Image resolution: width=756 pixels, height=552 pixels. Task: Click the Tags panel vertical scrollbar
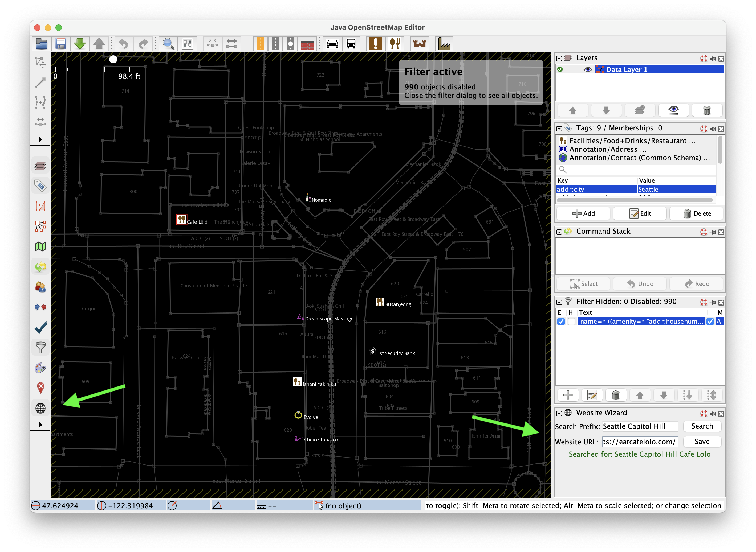coord(720,150)
